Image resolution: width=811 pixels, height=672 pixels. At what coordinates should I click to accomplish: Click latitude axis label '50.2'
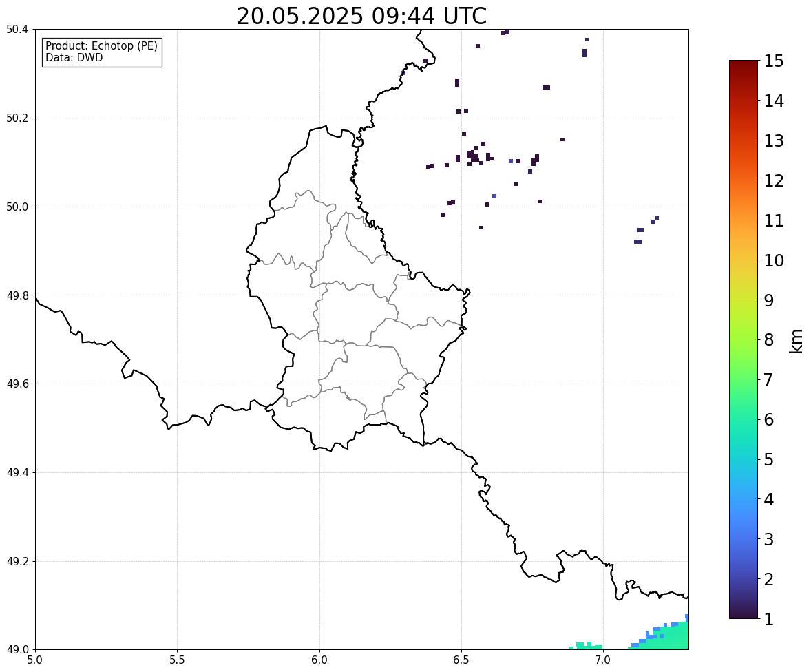click(x=17, y=118)
